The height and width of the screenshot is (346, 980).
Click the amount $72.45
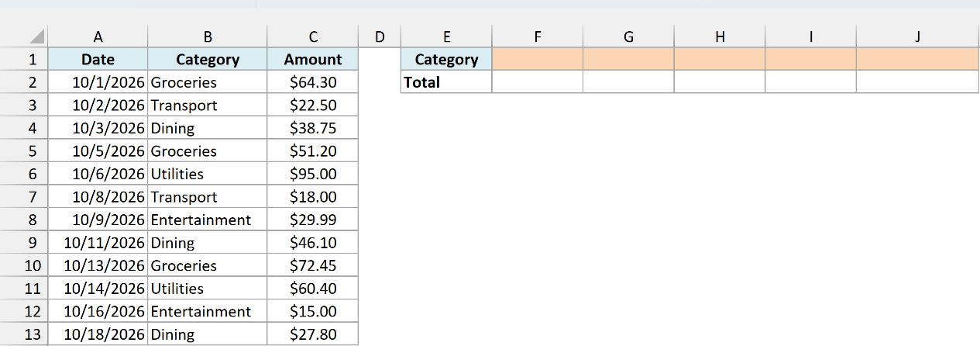tap(313, 265)
